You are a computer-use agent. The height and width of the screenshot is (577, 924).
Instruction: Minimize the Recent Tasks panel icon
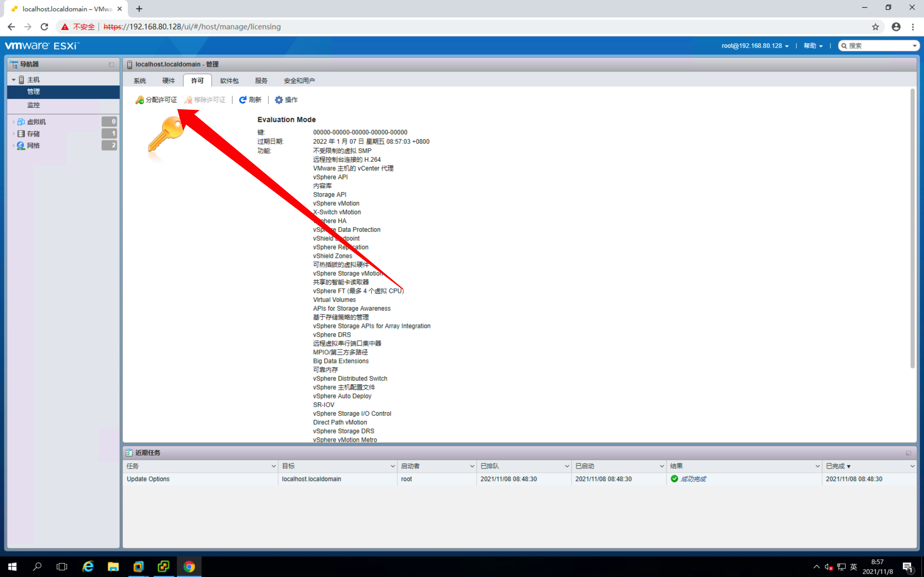tap(908, 453)
